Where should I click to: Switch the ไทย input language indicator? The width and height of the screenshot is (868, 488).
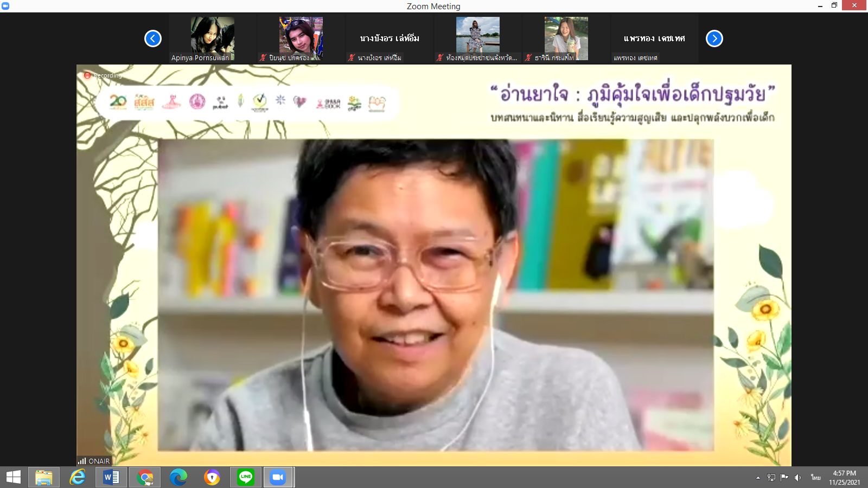click(x=815, y=478)
